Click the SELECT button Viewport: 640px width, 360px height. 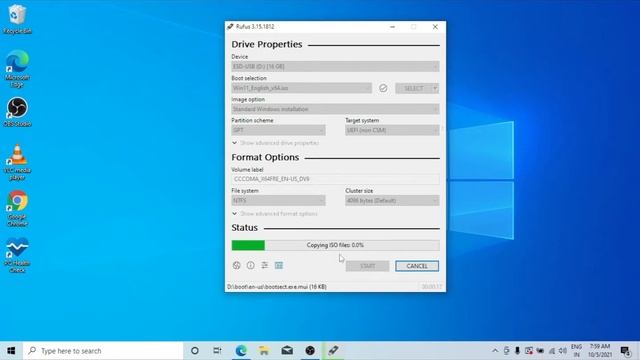point(413,88)
